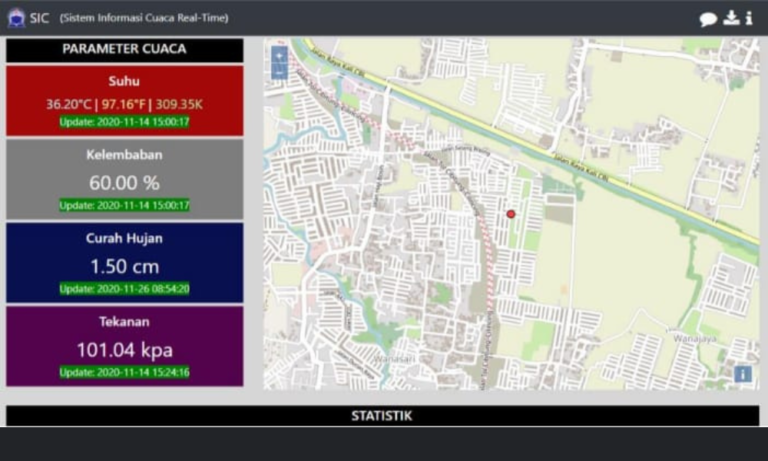This screenshot has height=461, width=768.
Task: Click the Wanajaya label on map
Action: tap(695, 339)
